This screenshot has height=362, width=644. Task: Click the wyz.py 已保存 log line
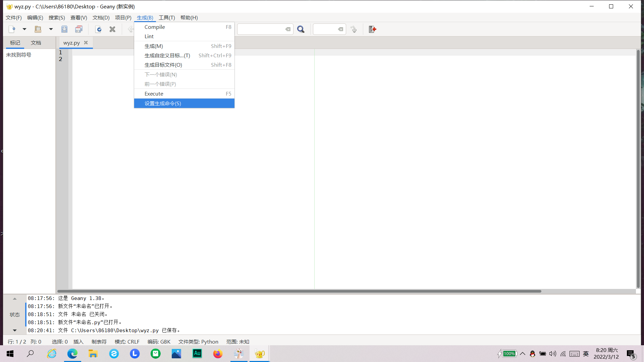pos(104,330)
